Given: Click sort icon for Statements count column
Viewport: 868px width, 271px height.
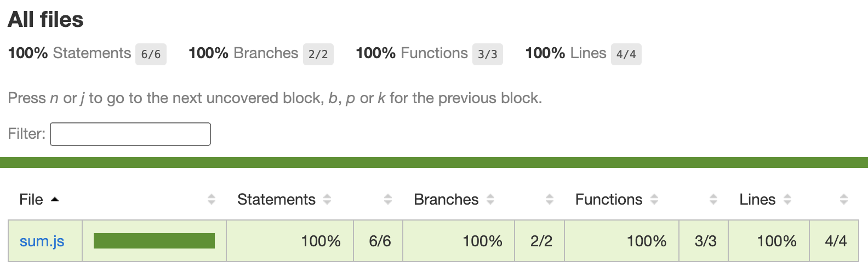Looking at the screenshot, I should 388,200.
